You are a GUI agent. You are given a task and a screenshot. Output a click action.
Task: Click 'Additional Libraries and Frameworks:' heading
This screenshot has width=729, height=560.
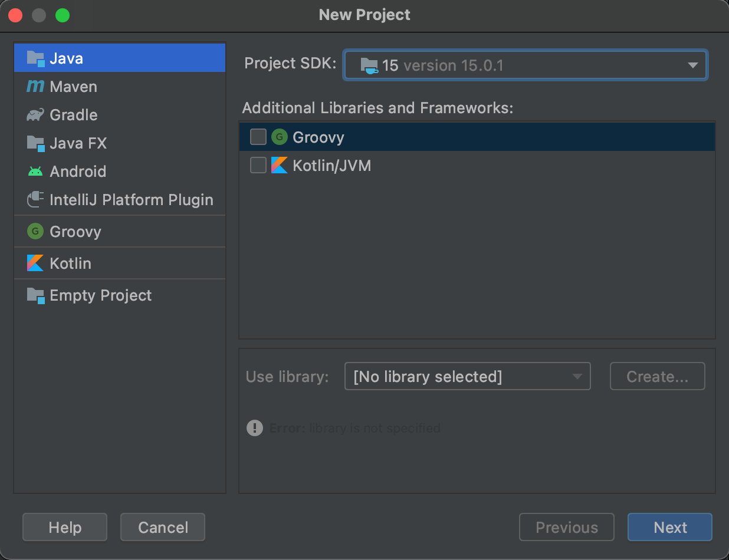pos(378,108)
